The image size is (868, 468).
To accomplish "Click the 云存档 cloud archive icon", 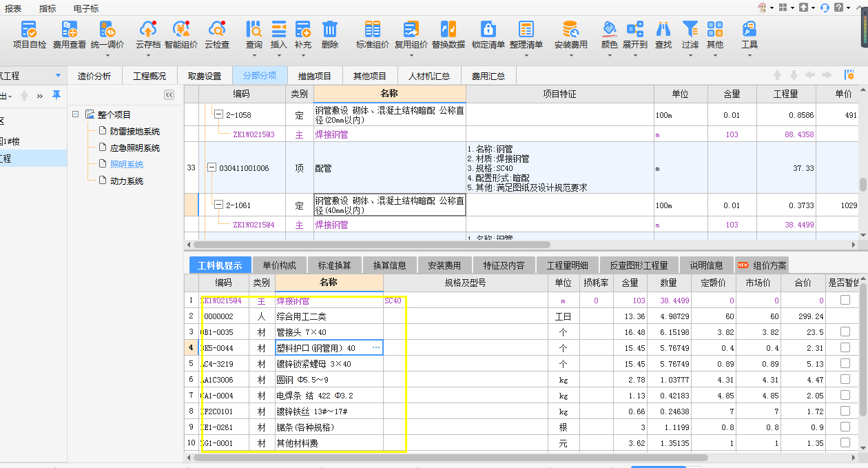I will pos(147,30).
